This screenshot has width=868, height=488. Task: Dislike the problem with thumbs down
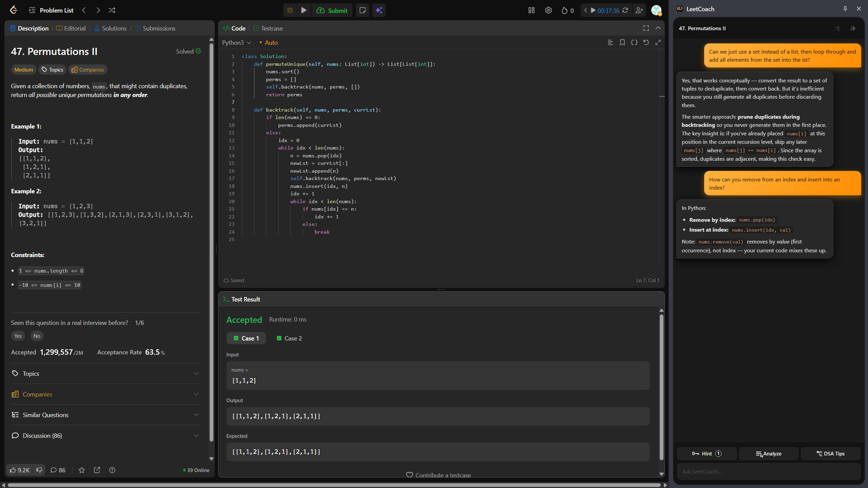point(39,470)
